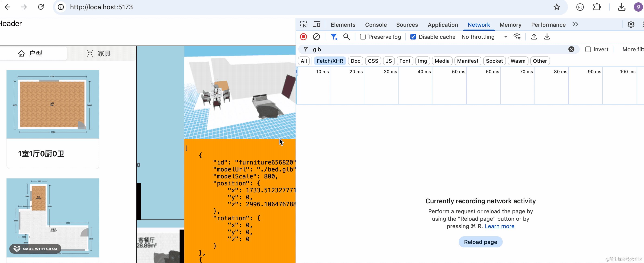Toggle the Manifest filter

[x=467, y=61]
